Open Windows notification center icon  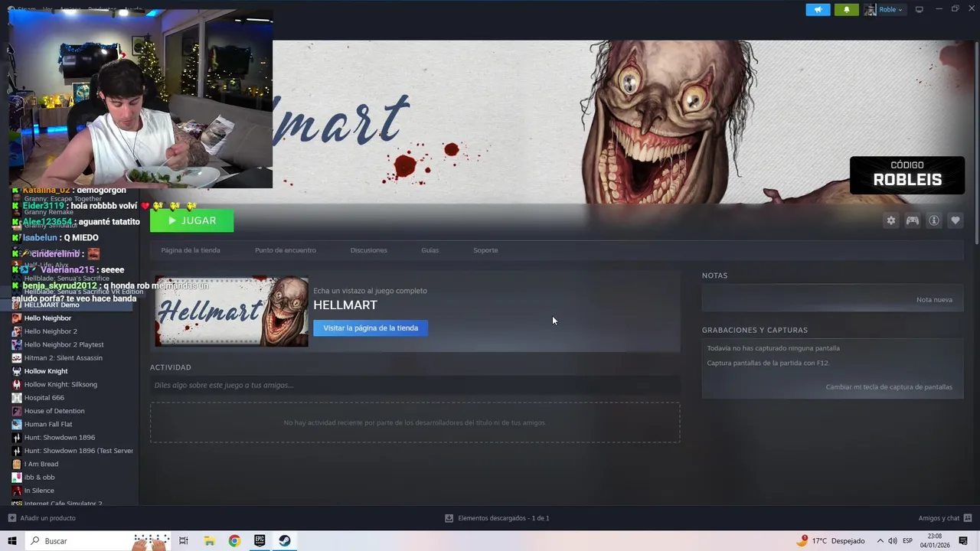(x=964, y=541)
